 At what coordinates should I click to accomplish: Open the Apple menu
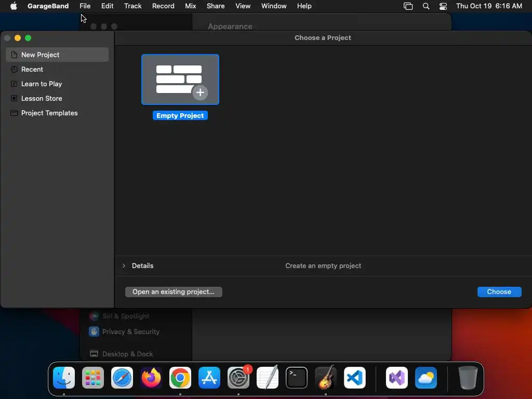pyautogui.click(x=14, y=6)
